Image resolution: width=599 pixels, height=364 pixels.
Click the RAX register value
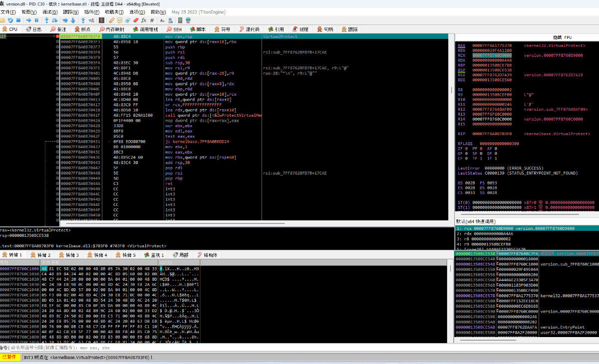(492, 45)
